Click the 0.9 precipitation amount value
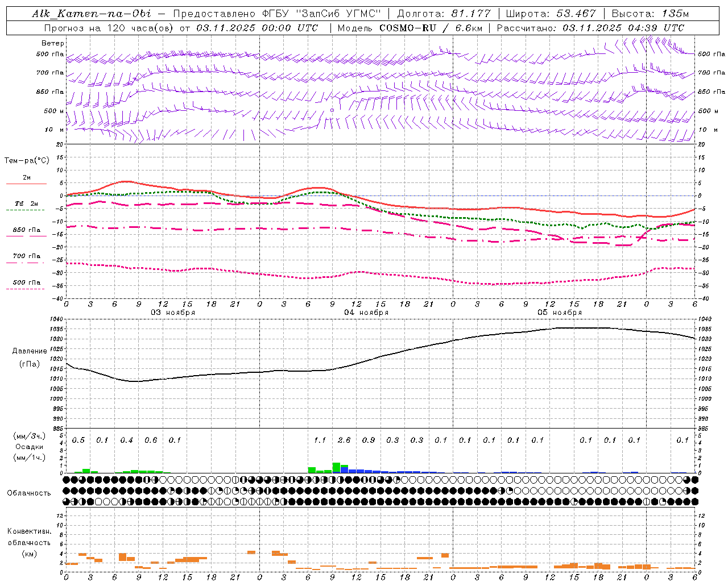 [x=369, y=440]
